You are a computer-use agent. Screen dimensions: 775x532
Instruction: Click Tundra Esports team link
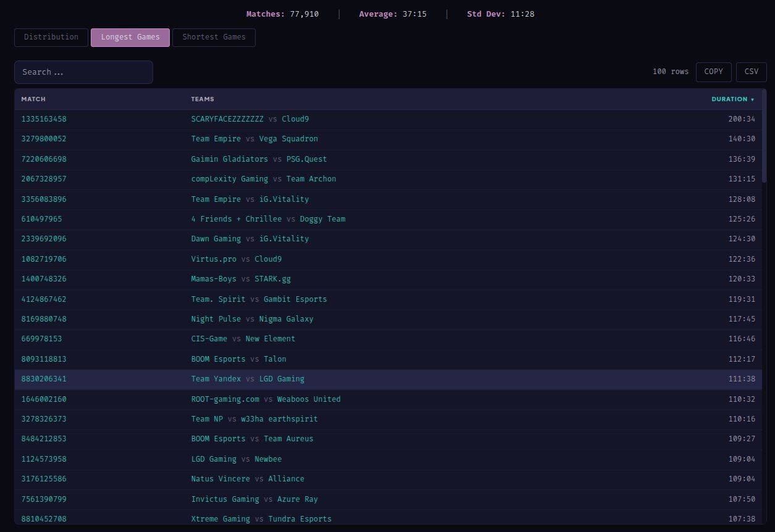[x=300, y=519]
